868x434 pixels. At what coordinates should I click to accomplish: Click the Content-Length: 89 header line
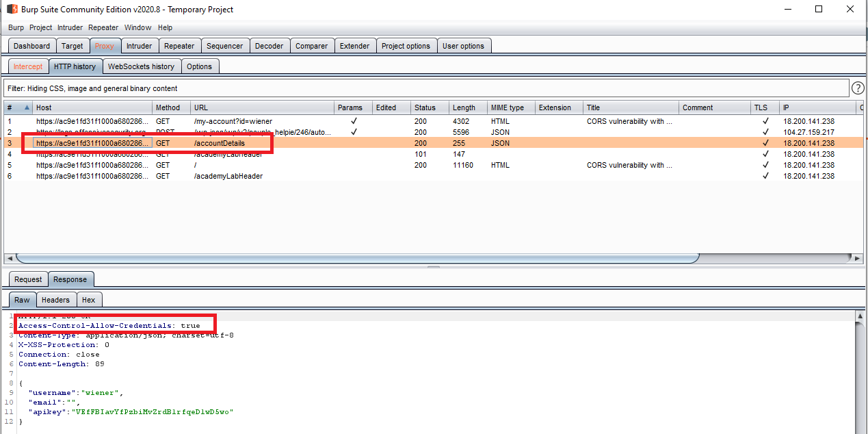click(62, 364)
